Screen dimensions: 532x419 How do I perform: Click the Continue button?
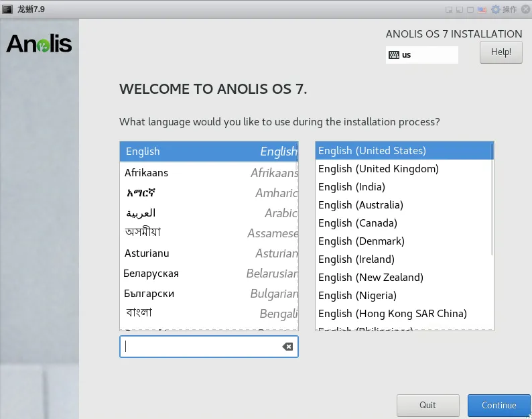coord(498,405)
